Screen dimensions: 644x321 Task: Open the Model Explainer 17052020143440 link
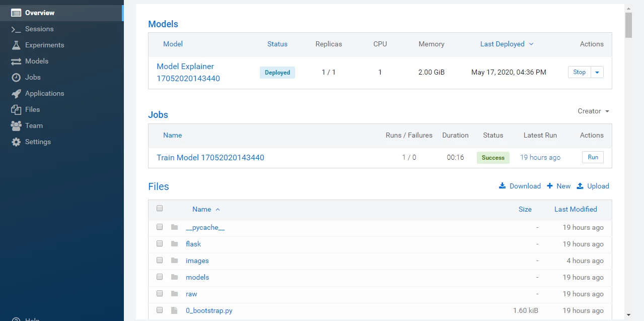188,72
